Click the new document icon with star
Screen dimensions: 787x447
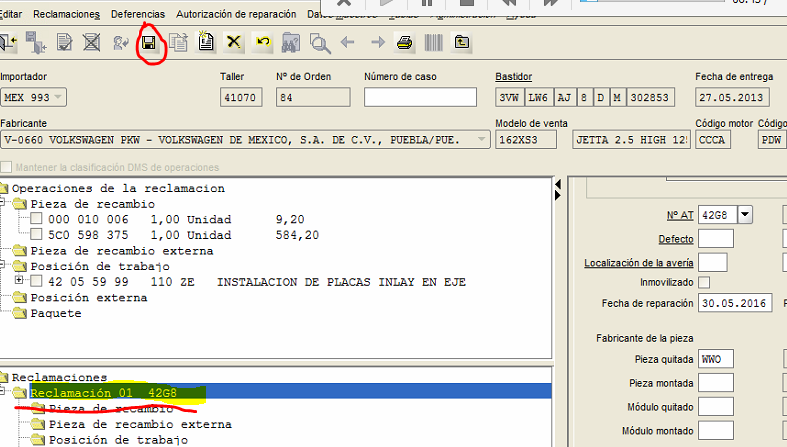pyautogui.click(x=206, y=43)
